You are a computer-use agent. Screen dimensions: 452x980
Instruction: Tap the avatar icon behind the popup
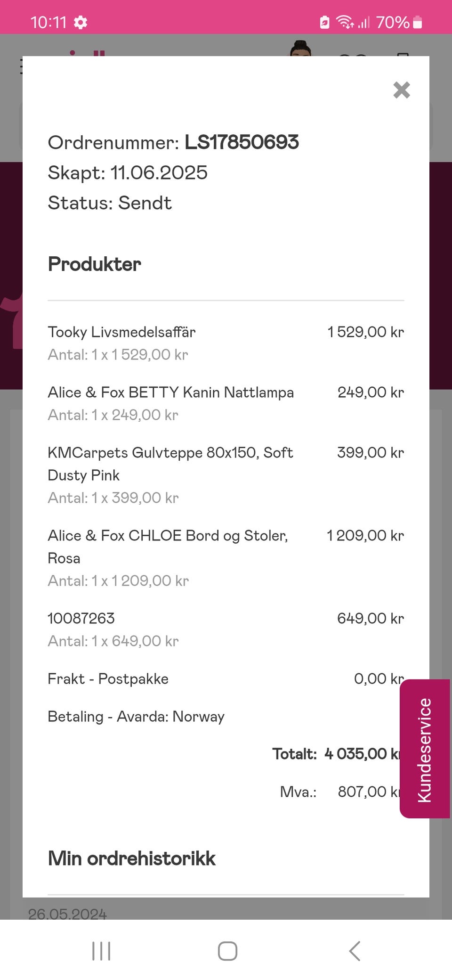[300, 49]
